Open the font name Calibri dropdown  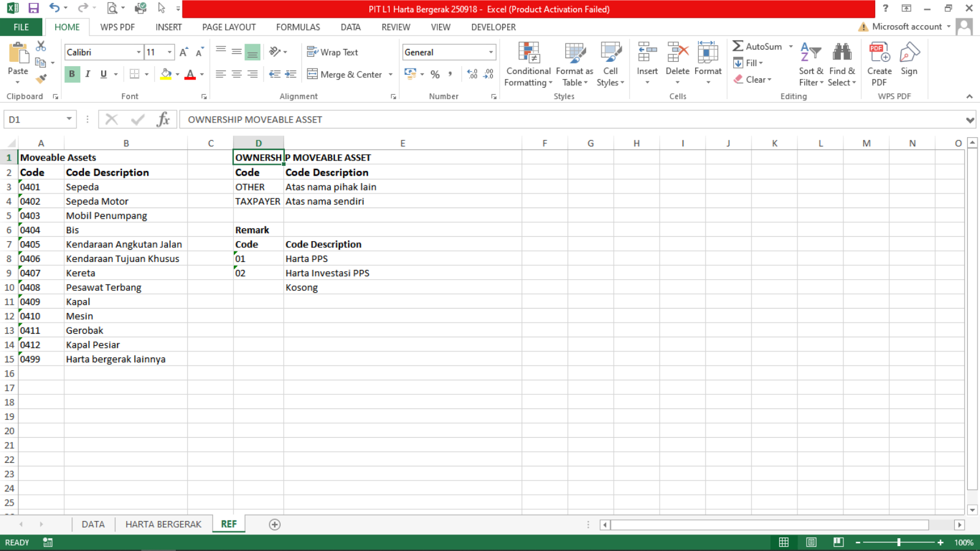pyautogui.click(x=138, y=53)
